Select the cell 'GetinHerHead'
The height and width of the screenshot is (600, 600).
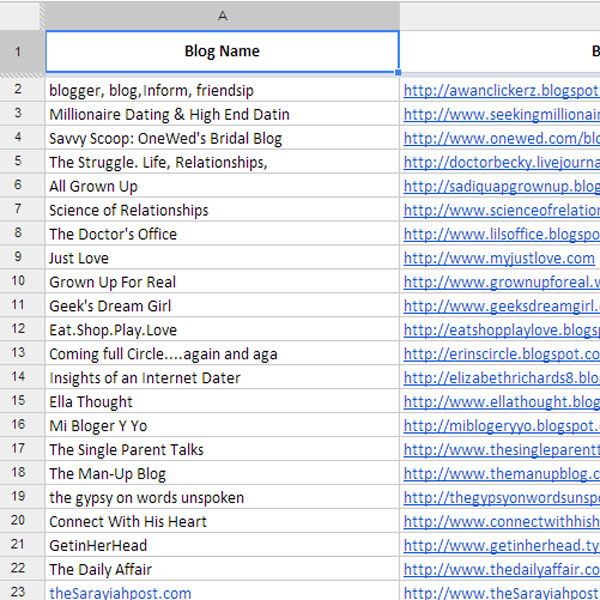[98, 545]
